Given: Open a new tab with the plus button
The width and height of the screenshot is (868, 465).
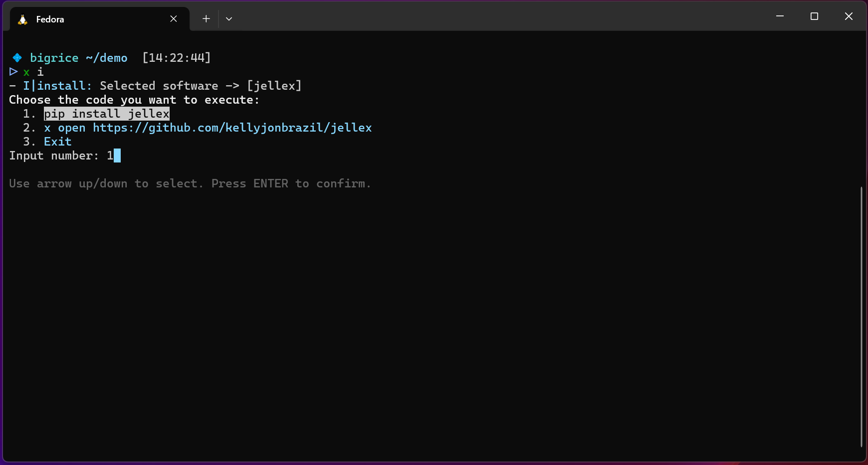Looking at the screenshot, I should [x=206, y=19].
